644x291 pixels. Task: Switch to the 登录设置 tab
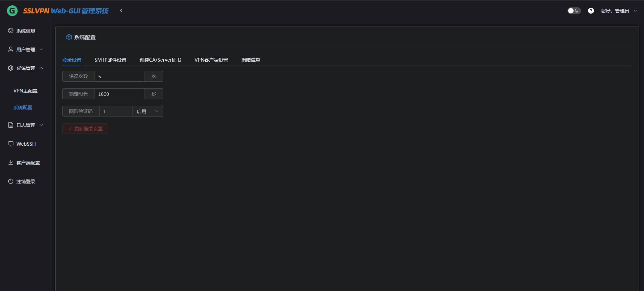72,60
